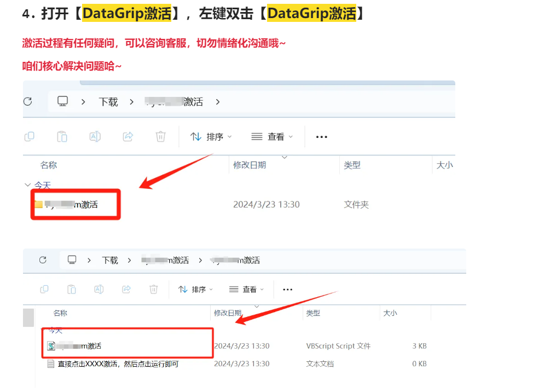The width and height of the screenshot is (533, 392).
Task: Click 文件夹 type cell in upper list
Action: 356,204
